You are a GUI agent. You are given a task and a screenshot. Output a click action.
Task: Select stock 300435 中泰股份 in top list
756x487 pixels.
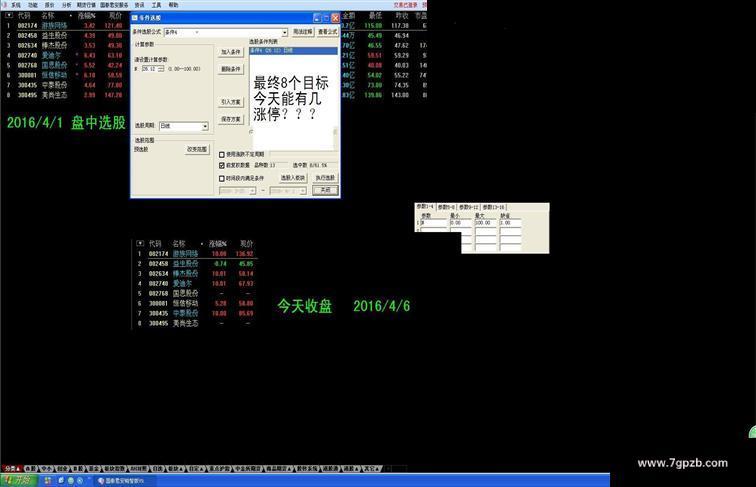pos(64,85)
